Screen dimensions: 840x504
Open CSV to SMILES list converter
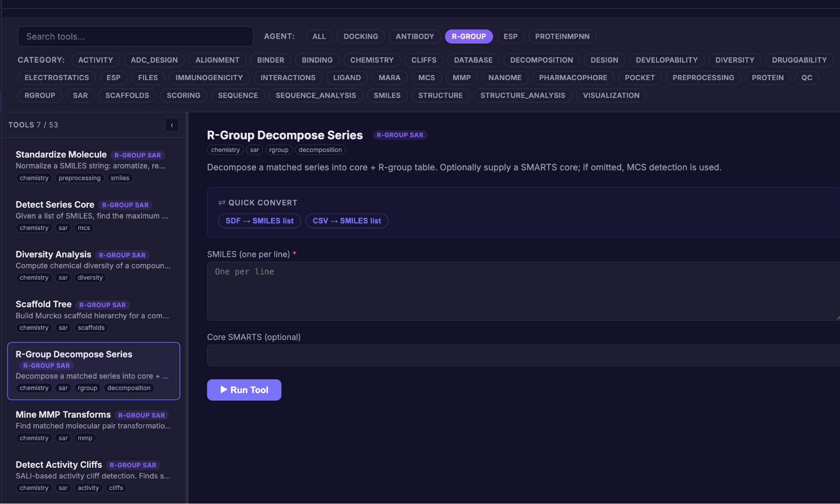pos(346,221)
